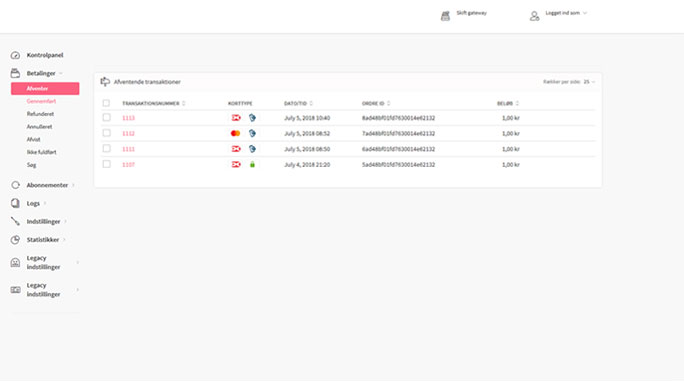Click the Kontrolpanel gauge icon
This screenshot has height=382, width=684.
coord(15,55)
